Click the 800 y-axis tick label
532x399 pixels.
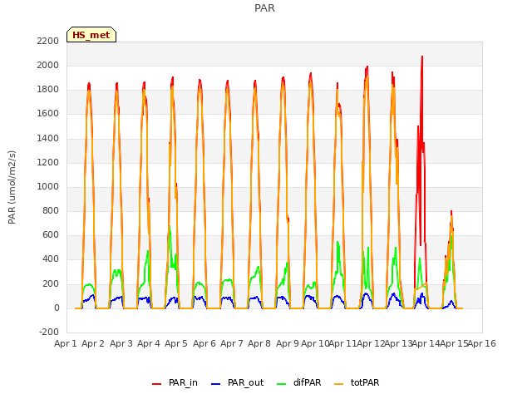[51, 210]
